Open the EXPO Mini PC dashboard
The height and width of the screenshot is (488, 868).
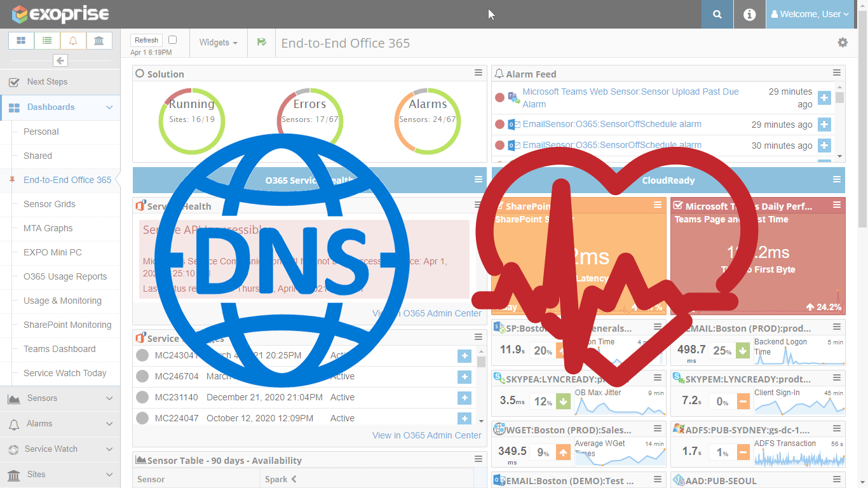tap(53, 252)
